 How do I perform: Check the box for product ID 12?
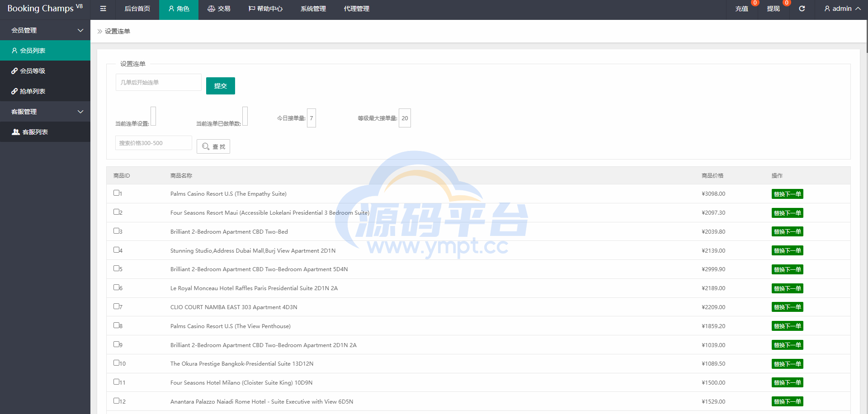click(116, 401)
